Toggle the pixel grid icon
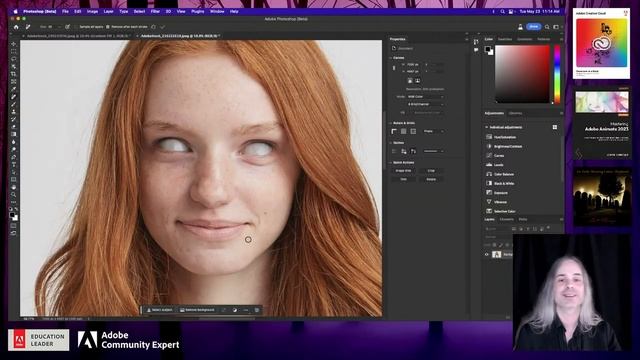Screen dimensions: 640x360 [x=413, y=131]
